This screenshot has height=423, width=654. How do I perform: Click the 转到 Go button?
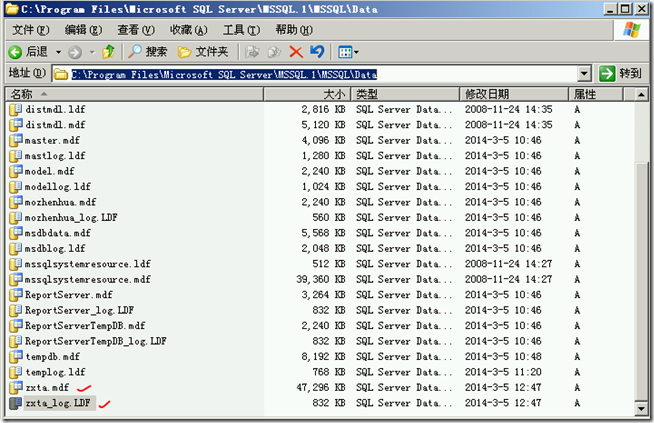pos(620,74)
